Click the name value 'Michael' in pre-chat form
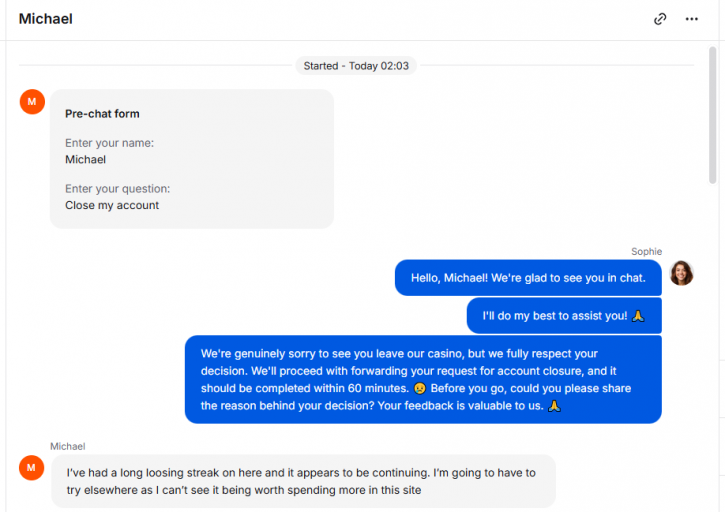The image size is (725, 512). (86, 160)
